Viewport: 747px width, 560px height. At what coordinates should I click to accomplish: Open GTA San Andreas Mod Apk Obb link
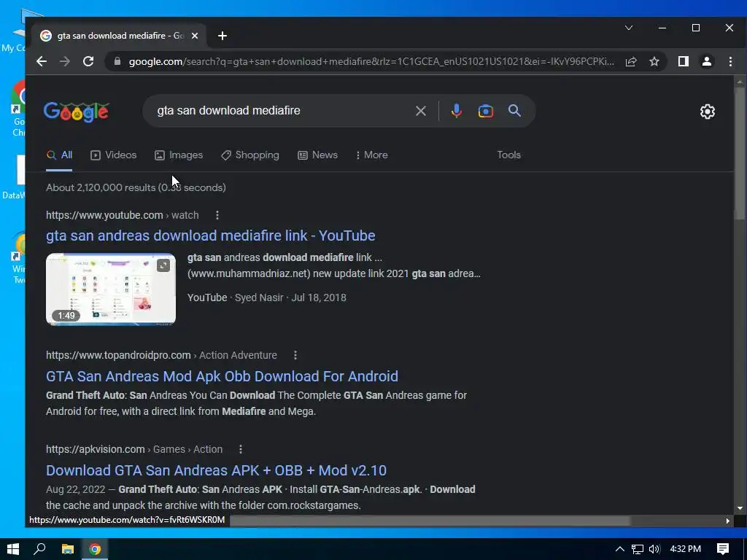coord(222,376)
